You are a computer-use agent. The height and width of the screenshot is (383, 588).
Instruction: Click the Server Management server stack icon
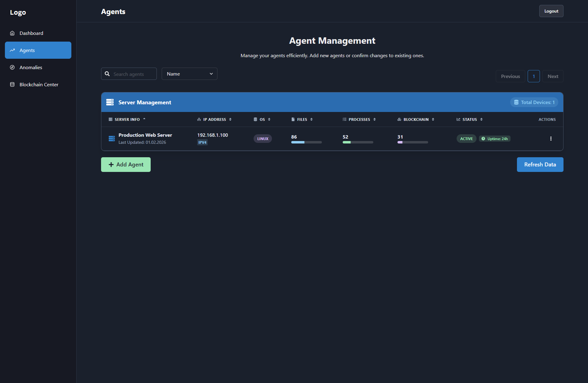tap(110, 102)
